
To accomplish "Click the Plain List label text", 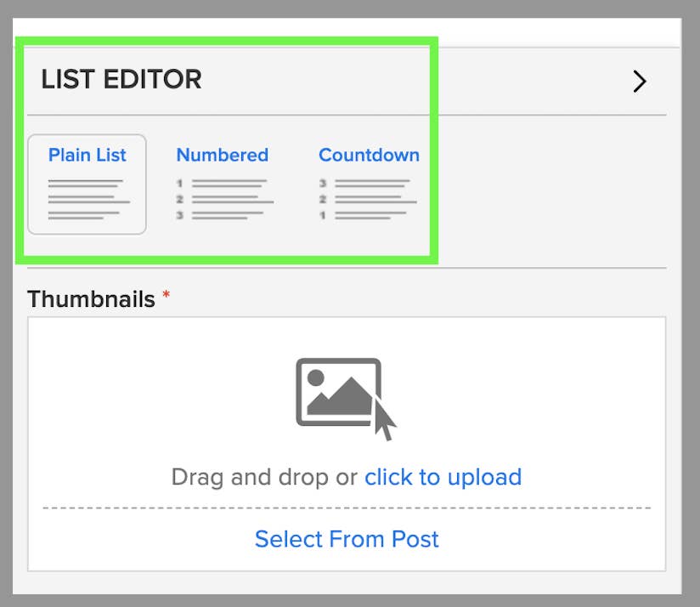I will (87, 155).
